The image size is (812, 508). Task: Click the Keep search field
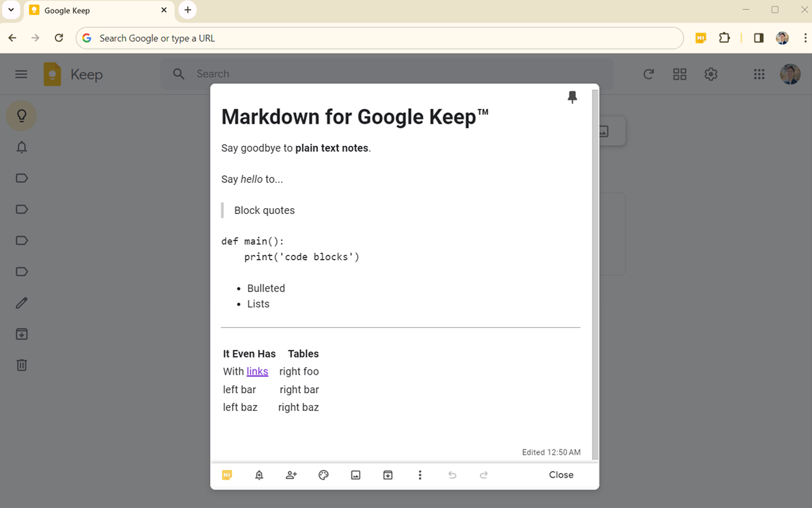coord(387,74)
